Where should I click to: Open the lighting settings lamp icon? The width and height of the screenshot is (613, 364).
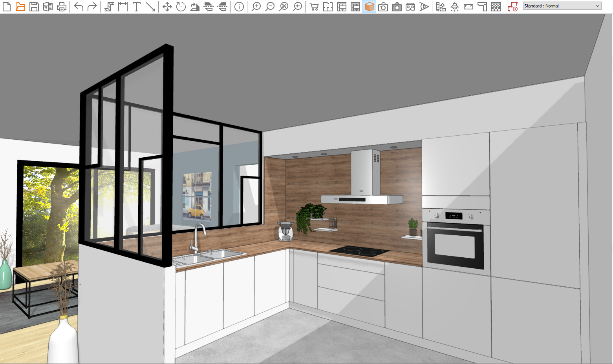click(455, 7)
